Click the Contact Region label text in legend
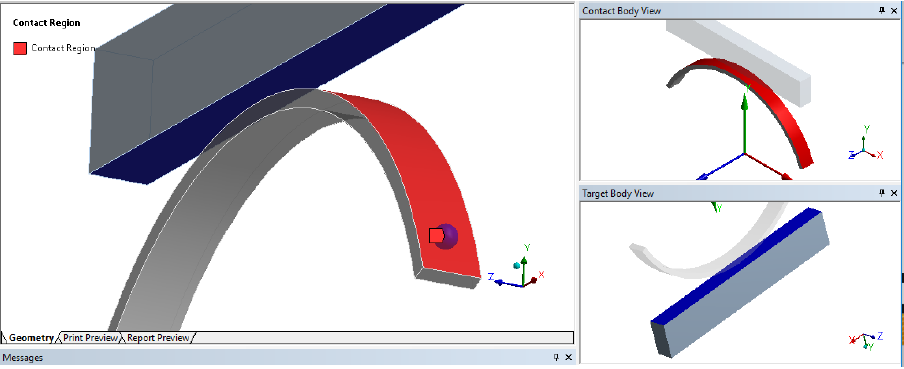 (63, 48)
